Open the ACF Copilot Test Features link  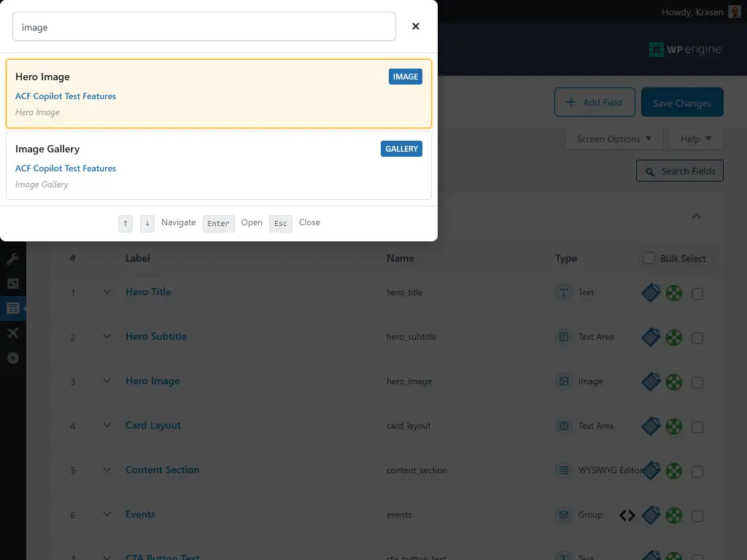[x=66, y=96]
